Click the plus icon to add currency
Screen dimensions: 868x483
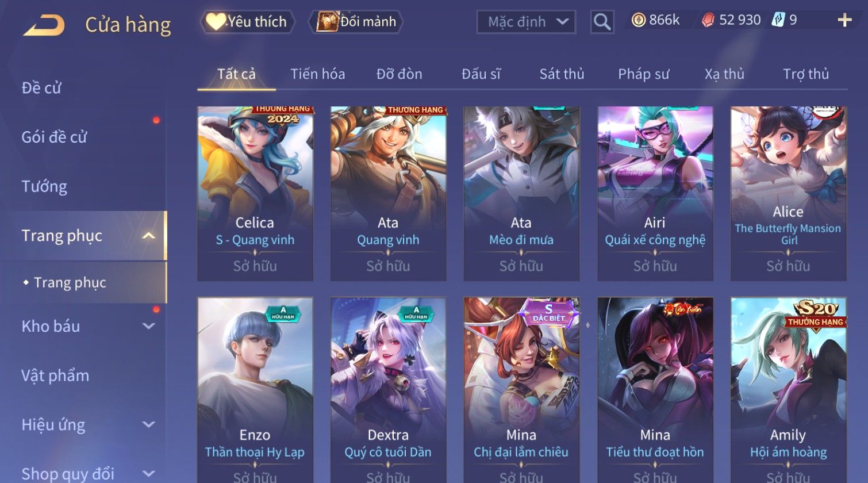844,21
